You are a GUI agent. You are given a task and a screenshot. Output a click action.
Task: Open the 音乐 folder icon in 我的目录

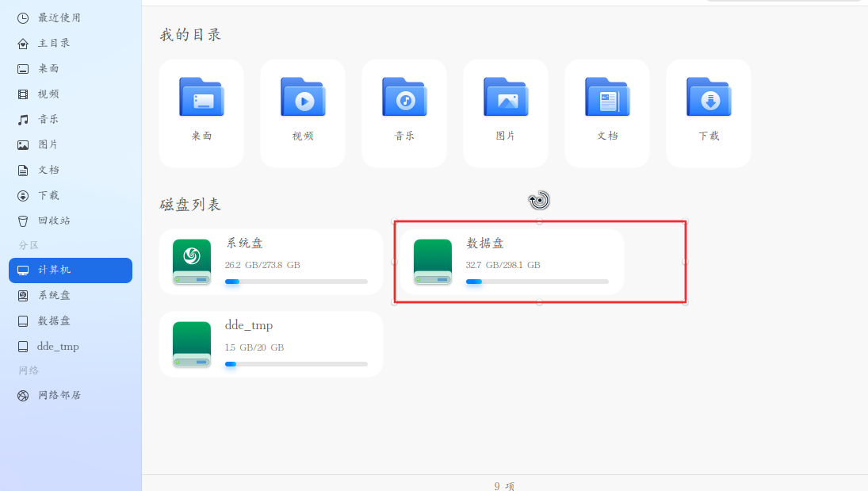pos(404,97)
